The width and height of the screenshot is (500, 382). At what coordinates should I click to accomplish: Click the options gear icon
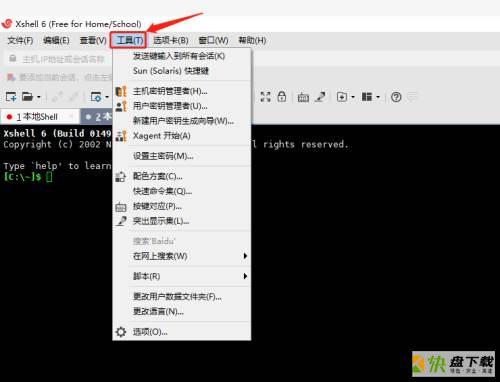pos(121,332)
